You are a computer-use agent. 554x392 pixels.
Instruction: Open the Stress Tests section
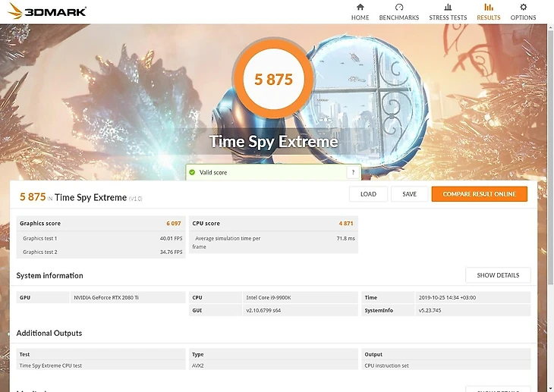(448, 12)
